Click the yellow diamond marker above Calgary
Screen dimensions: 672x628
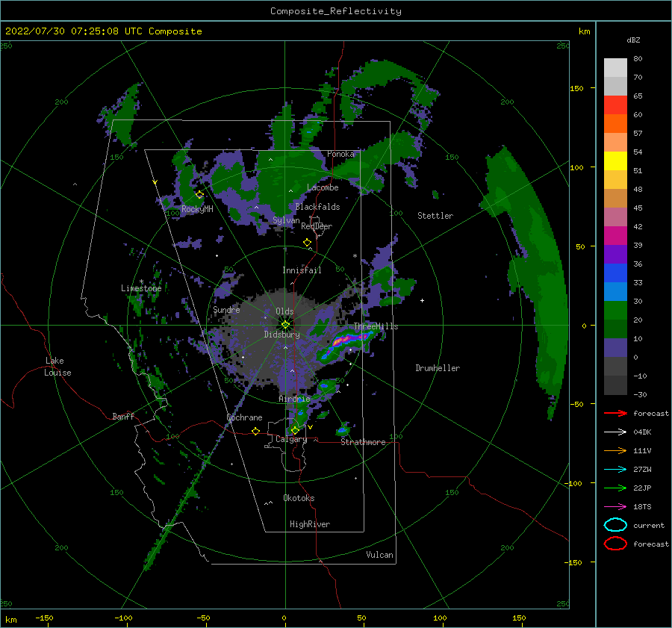click(x=295, y=430)
